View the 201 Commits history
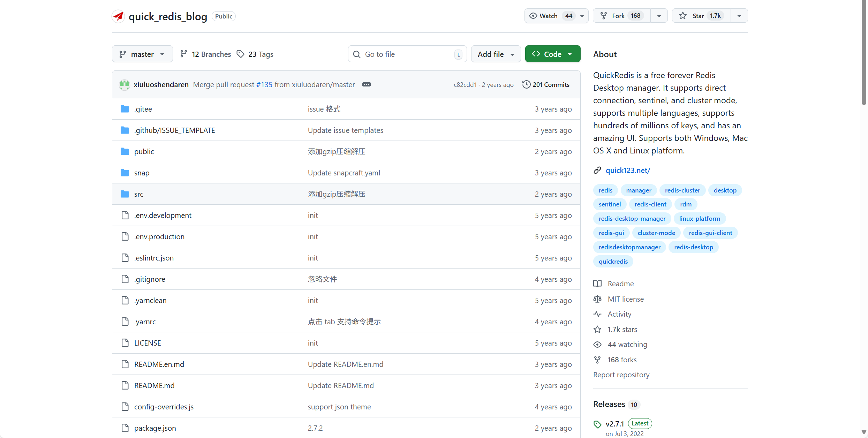This screenshot has height=438, width=868. tap(551, 84)
